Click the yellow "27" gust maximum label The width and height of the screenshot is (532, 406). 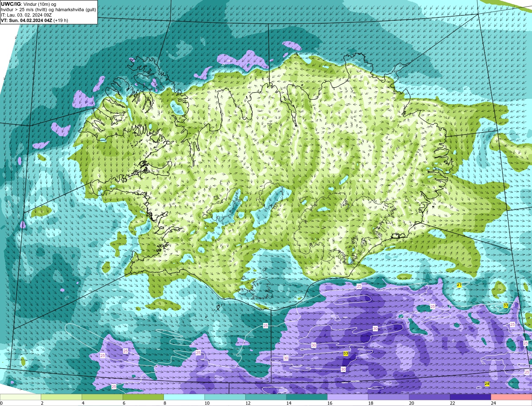[459, 285]
